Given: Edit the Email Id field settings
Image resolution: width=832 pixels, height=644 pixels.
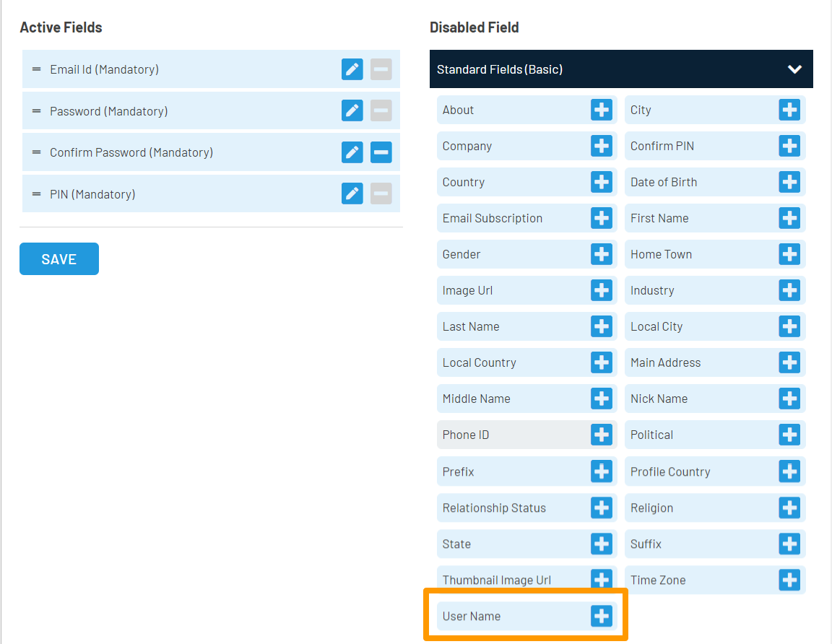Looking at the screenshot, I should point(352,69).
